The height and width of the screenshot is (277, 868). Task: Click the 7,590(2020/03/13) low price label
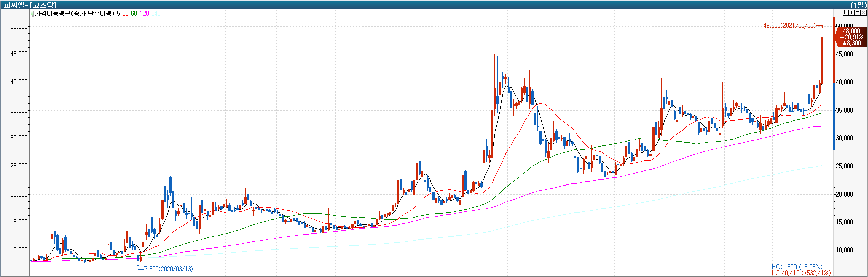pos(168,269)
